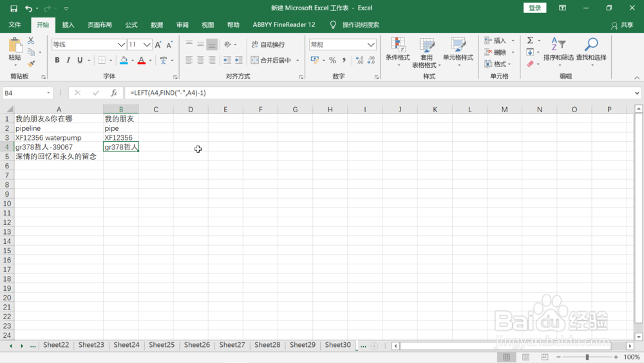The height and width of the screenshot is (363, 644).
Task: Select the column B header
Action: pos(121,110)
